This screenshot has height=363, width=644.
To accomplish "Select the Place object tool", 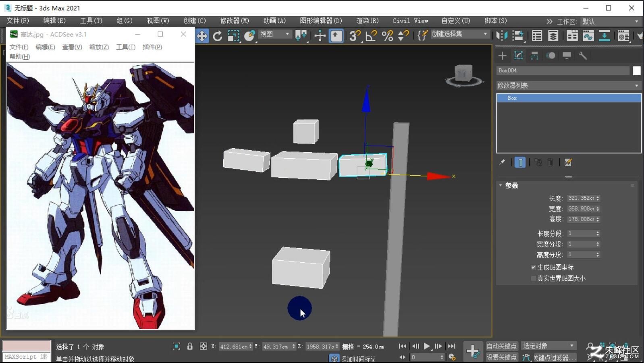I will pos(249,36).
